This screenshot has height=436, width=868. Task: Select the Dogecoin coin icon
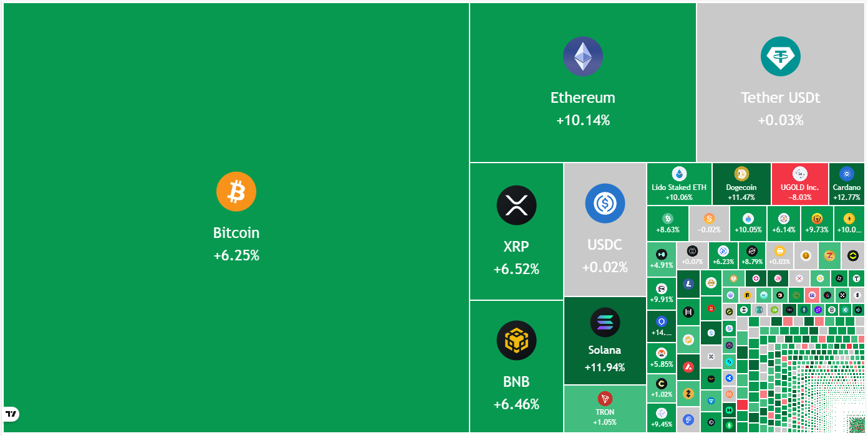pyautogui.click(x=741, y=174)
